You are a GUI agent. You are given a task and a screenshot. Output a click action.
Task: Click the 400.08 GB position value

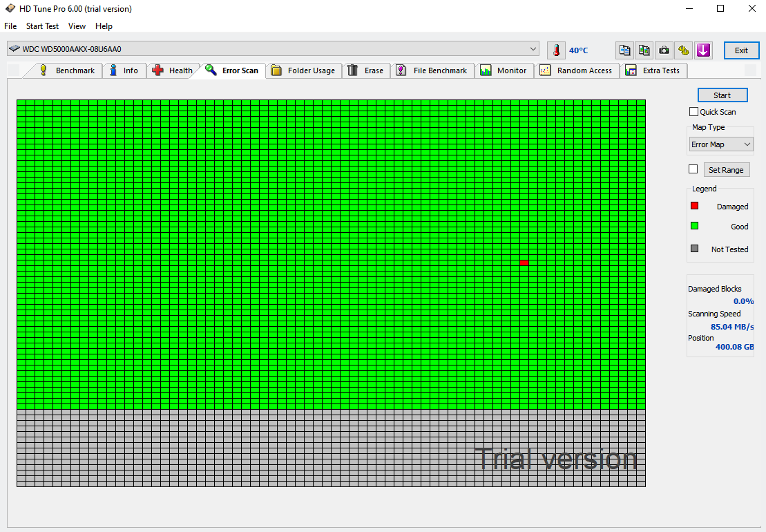point(734,346)
